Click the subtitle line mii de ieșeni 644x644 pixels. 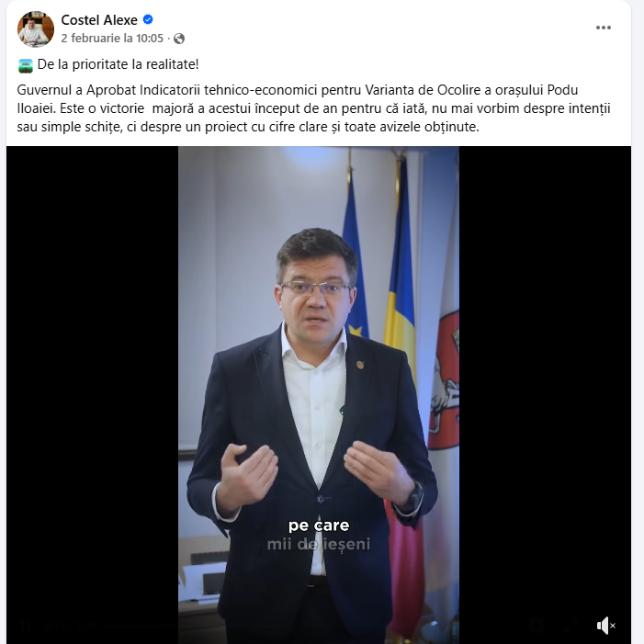point(319,544)
